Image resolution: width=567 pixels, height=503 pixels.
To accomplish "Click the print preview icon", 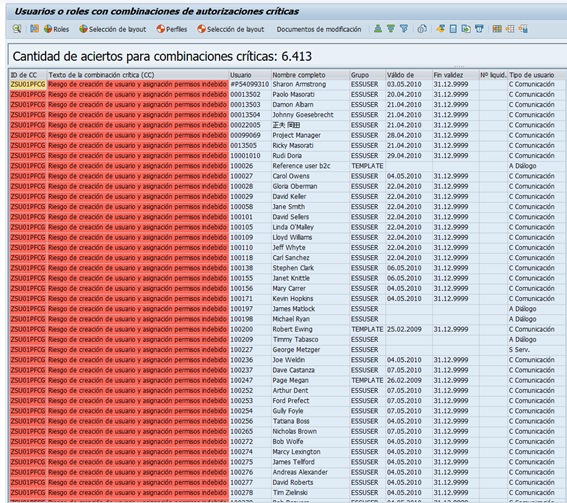I will coord(422,29).
